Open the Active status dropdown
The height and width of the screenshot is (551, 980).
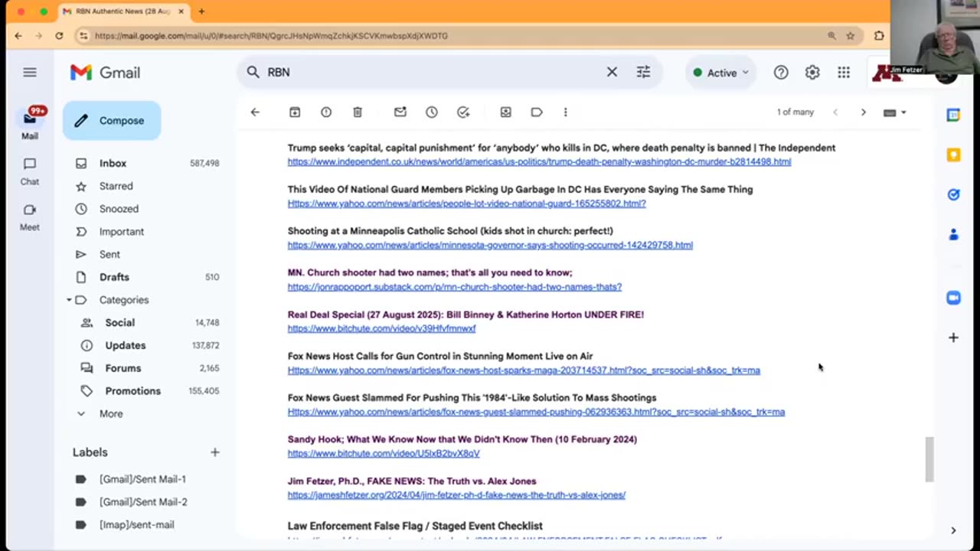(x=720, y=73)
